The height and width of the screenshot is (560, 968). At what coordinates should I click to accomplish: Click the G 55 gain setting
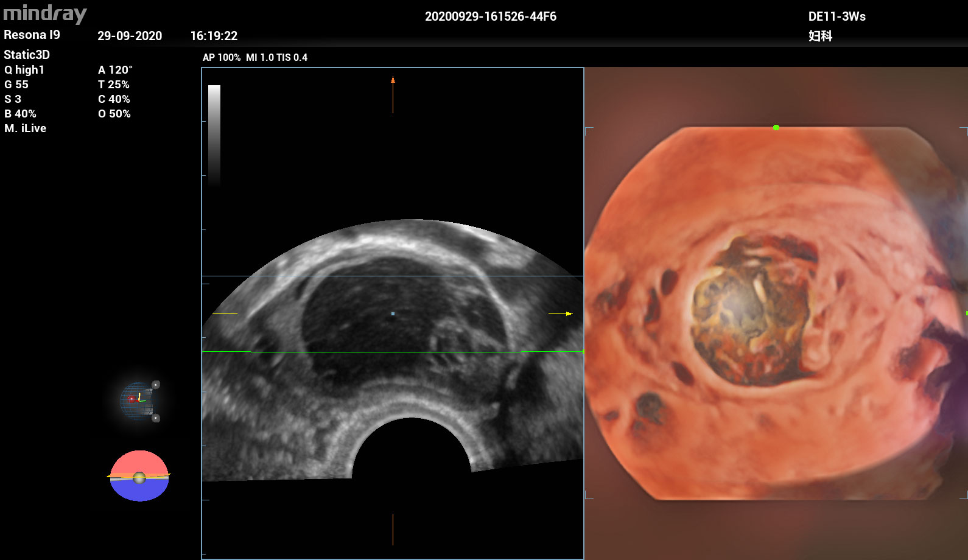point(16,85)
